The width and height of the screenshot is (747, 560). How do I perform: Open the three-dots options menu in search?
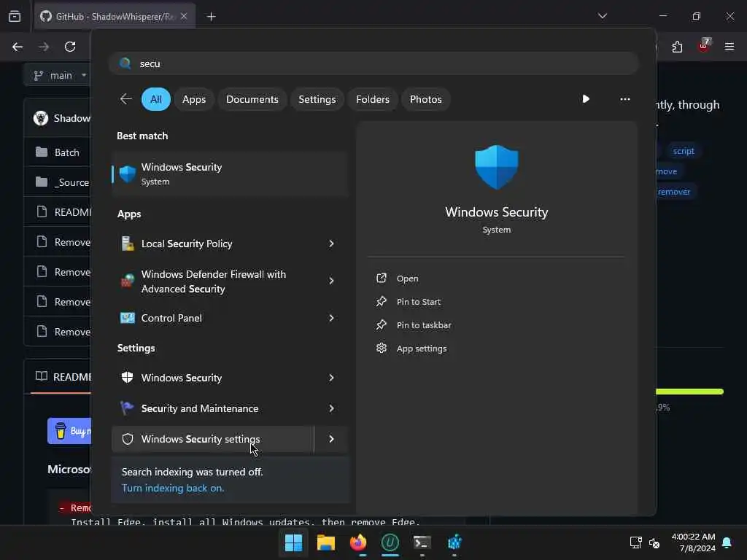pos(625,99)
